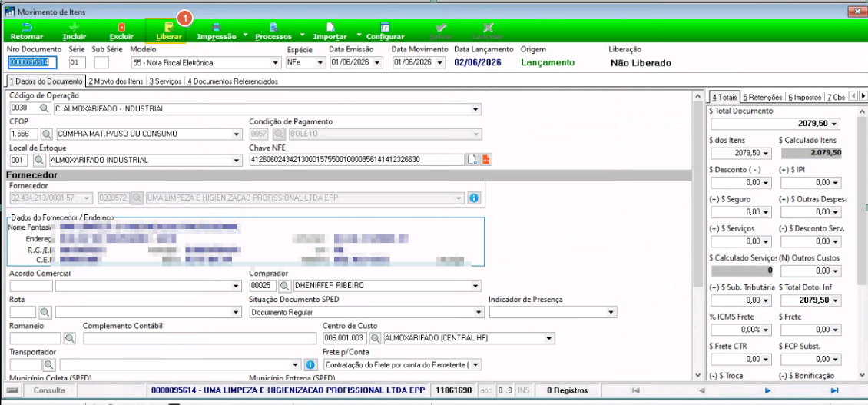Open the Acordo Comercial dropdown
The width and height of the screenshot is (868, 405).
237,286
